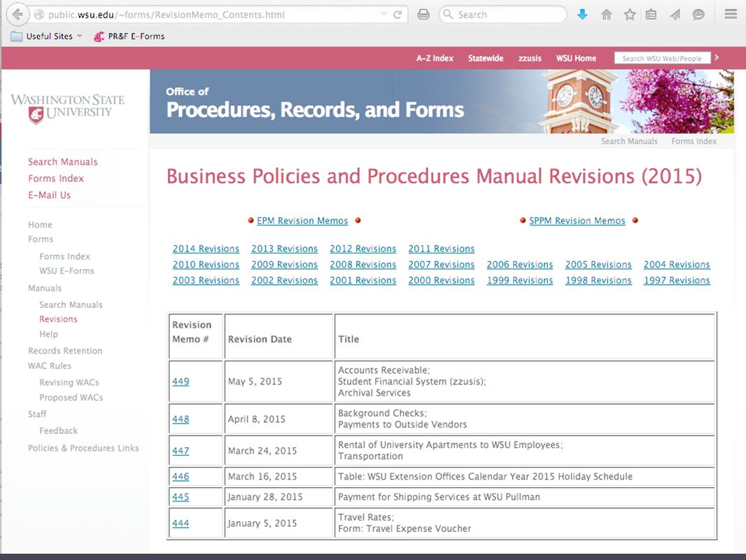
Task: Open EPM Revision Memos link
Action: coord(302,220)
